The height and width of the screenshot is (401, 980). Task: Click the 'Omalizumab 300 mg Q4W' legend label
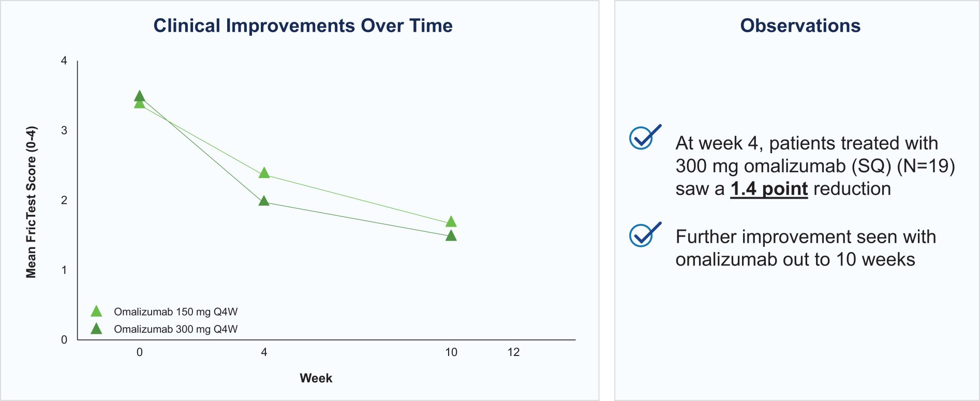point(175,330)
